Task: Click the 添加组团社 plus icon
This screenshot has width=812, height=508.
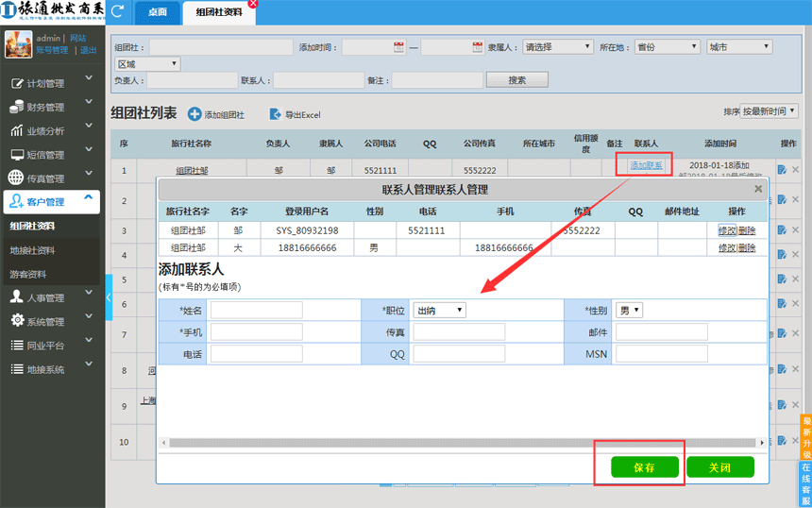Action: tap(195, 114)
